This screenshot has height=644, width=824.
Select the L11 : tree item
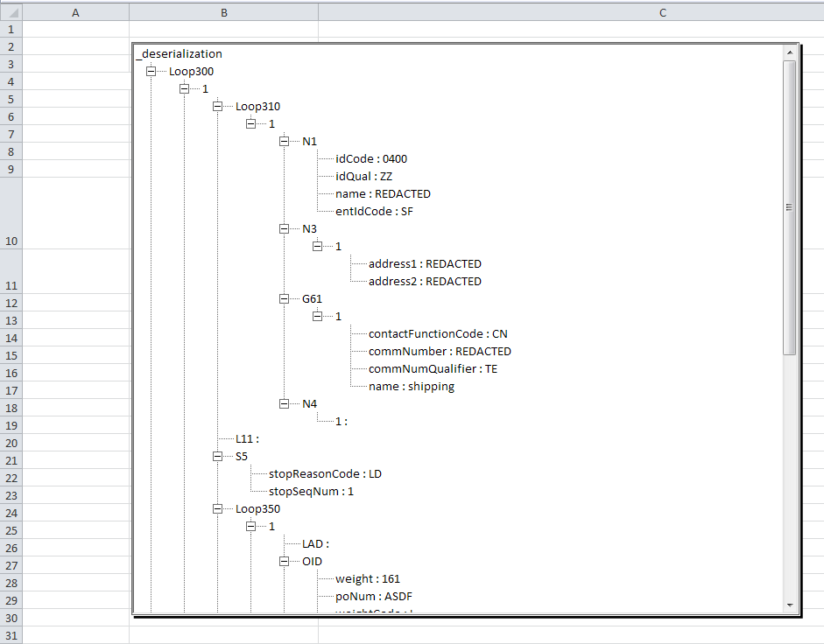click(247, 438)
